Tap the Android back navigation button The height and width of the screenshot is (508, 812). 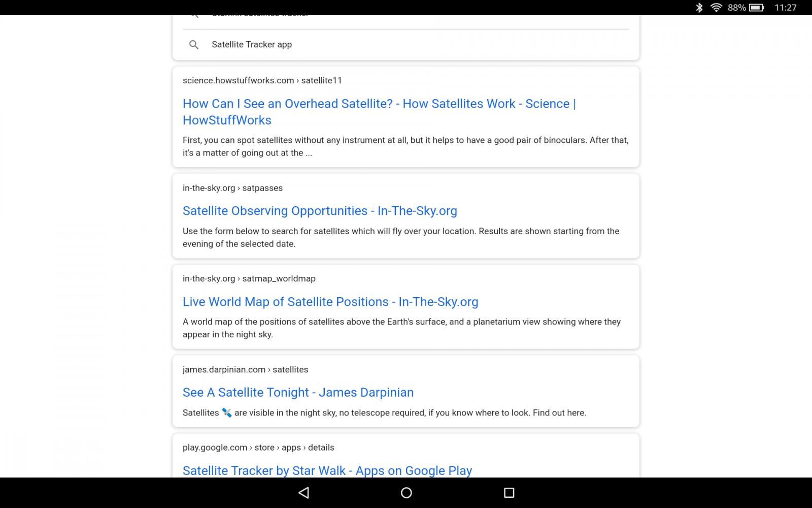click(304, 493)
